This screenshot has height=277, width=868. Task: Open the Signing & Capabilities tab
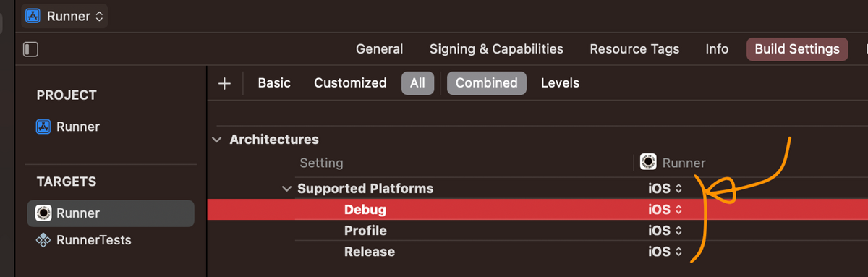pos(496,49)
